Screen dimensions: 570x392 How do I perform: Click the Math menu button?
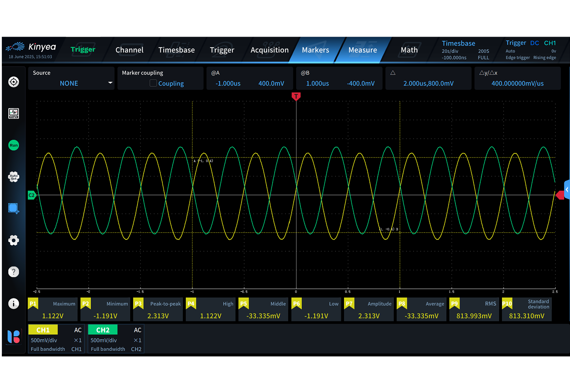409,50
